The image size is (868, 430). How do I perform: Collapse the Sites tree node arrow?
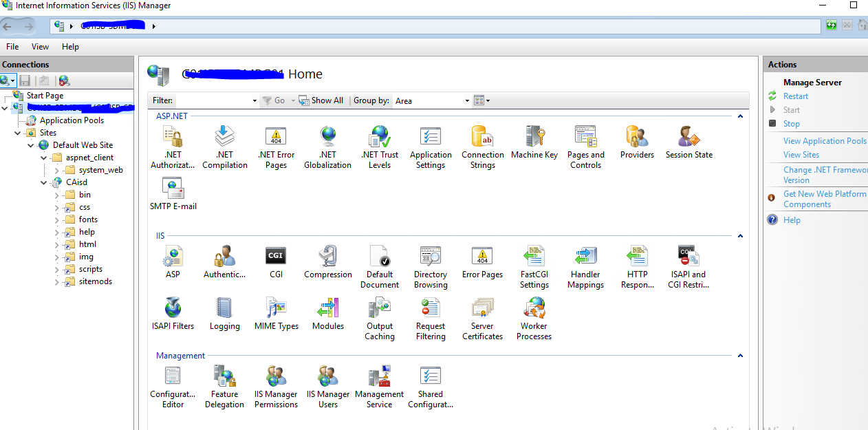coord(18,133)
